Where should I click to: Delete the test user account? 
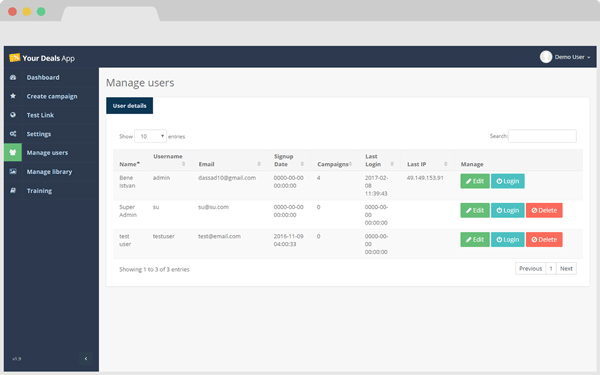[x=544, y=240]
